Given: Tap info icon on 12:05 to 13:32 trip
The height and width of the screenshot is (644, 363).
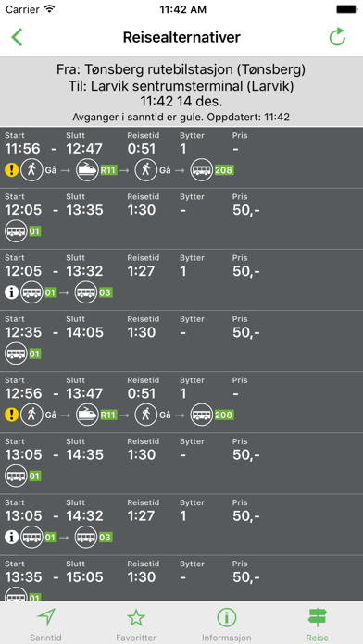Looking at the screenshot, I should tap(11, 292).
